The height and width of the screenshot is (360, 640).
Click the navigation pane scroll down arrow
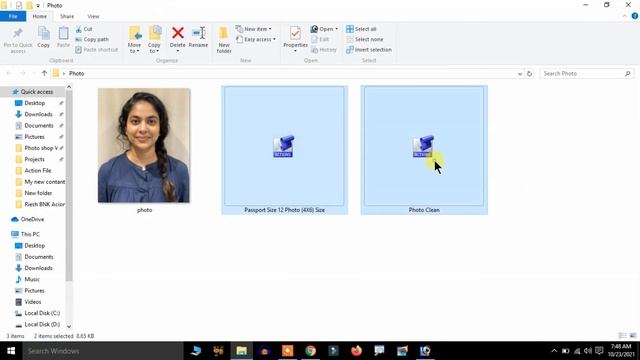pyautogui.click(x=69, y=326)
